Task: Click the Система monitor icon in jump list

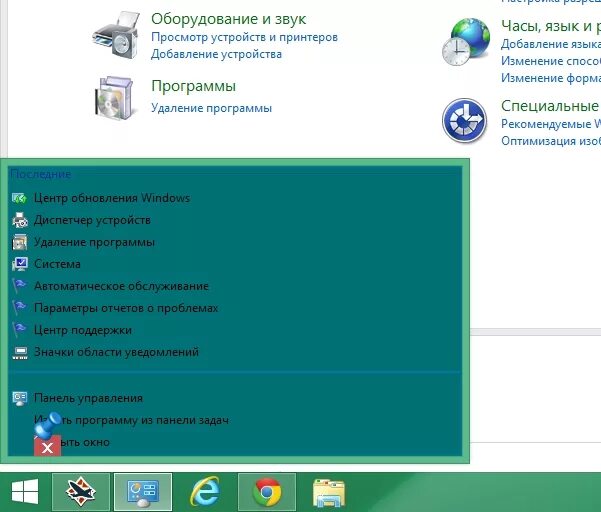Action: click(x=20, y=264)
